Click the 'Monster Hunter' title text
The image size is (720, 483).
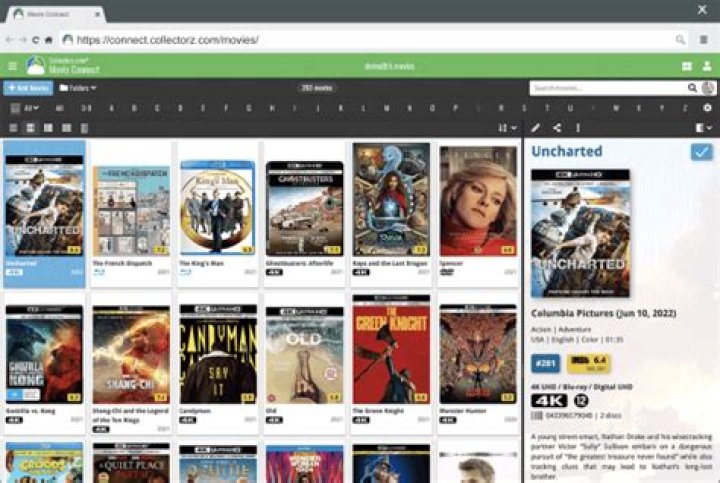(x=463, y=411)
